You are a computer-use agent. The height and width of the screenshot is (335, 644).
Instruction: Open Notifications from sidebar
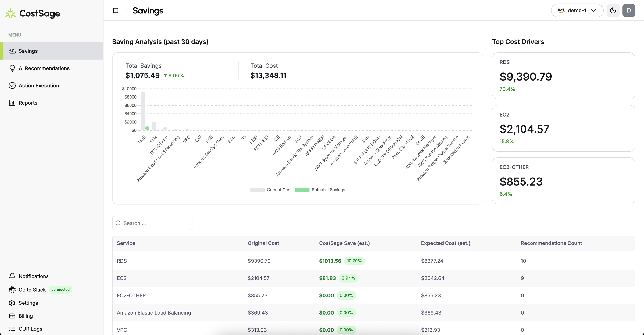pos(34,276)
